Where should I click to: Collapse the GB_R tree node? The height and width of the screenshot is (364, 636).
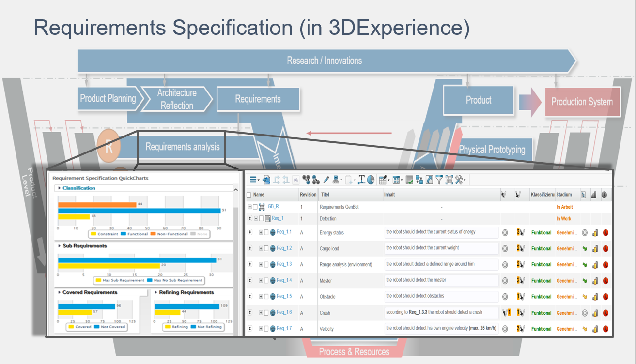[250, 207]
